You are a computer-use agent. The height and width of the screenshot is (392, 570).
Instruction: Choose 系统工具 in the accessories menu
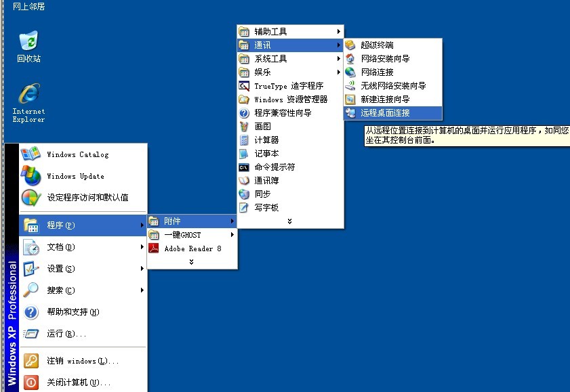pyautogui.click(x=290, y=58)
